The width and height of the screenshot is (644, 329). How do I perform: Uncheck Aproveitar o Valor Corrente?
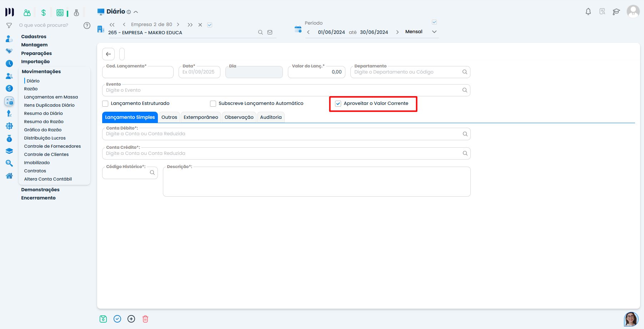338,104
